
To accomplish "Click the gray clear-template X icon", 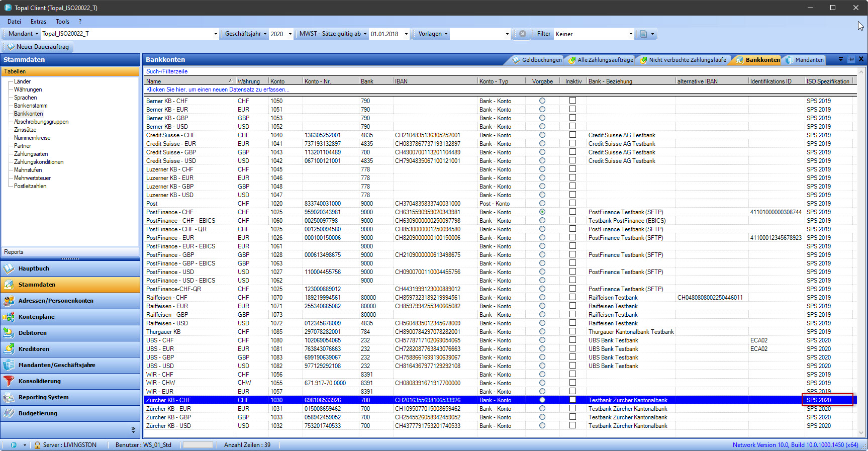I will [x=523, y=34].
